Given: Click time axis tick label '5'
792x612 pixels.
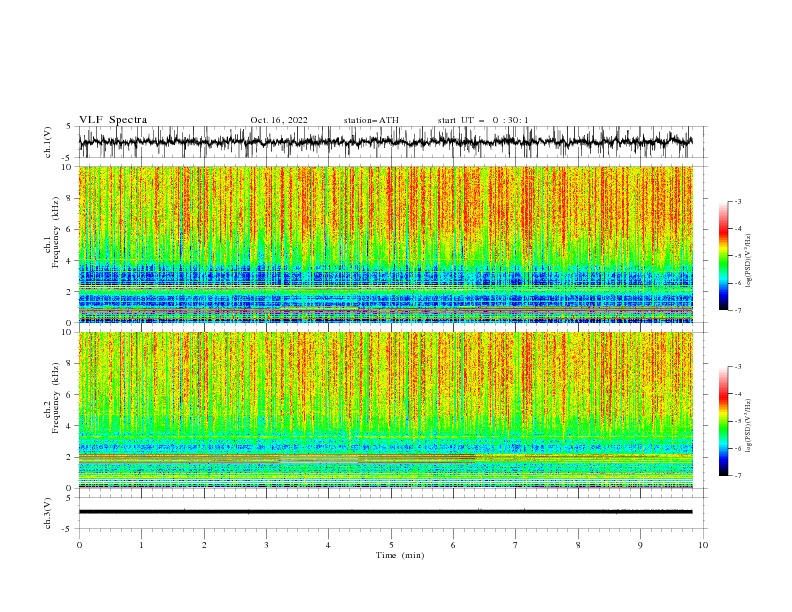Looking at the screenshot, I should 391,545.
